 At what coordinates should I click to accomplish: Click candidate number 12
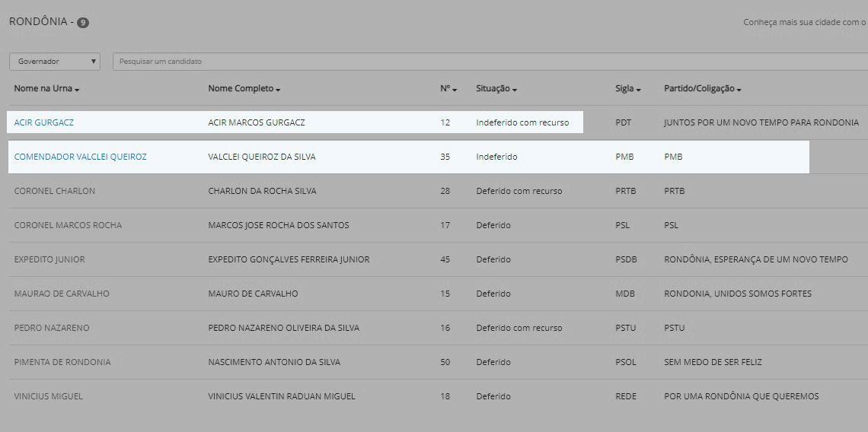pyautogui.click(x=445, y=122)
